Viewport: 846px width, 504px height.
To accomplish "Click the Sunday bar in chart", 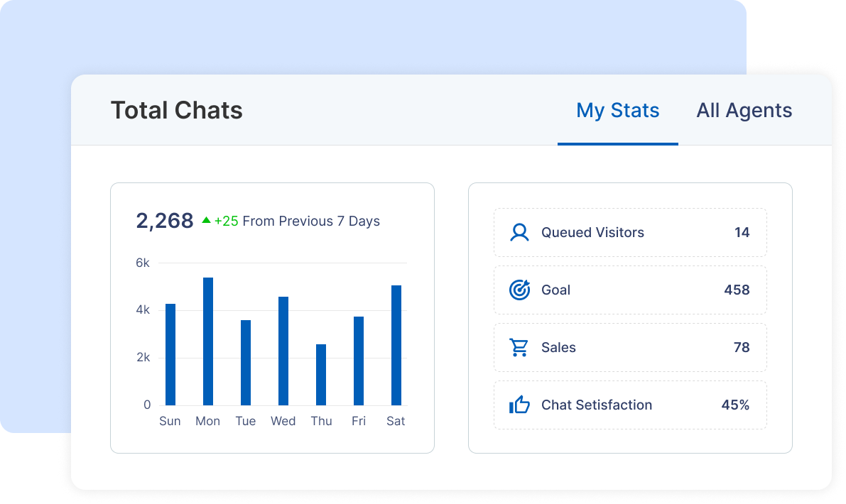I will click(170, 355).
